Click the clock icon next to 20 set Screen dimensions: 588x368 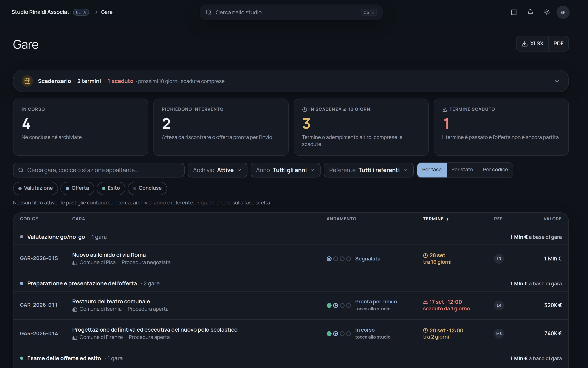[425, 330]
